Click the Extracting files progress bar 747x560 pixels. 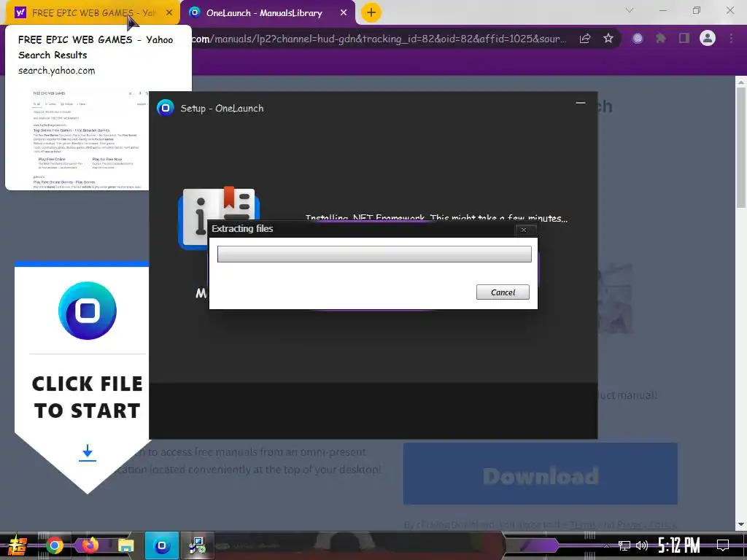pyautogui.click(x=374, y=254)
